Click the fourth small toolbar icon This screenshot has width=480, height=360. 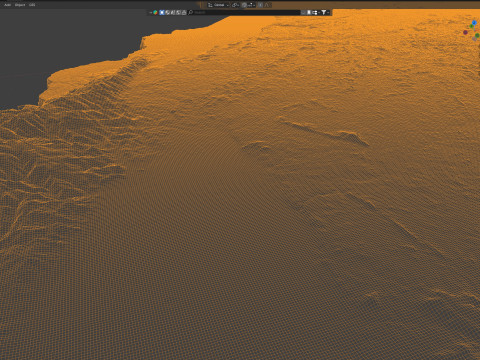[x=178, y=12]
